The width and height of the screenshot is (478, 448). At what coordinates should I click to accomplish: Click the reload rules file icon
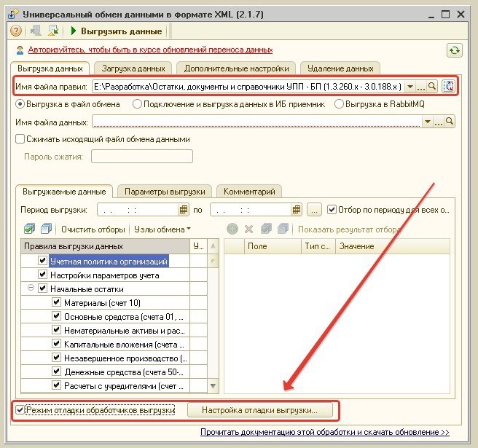tap(448, 87)
